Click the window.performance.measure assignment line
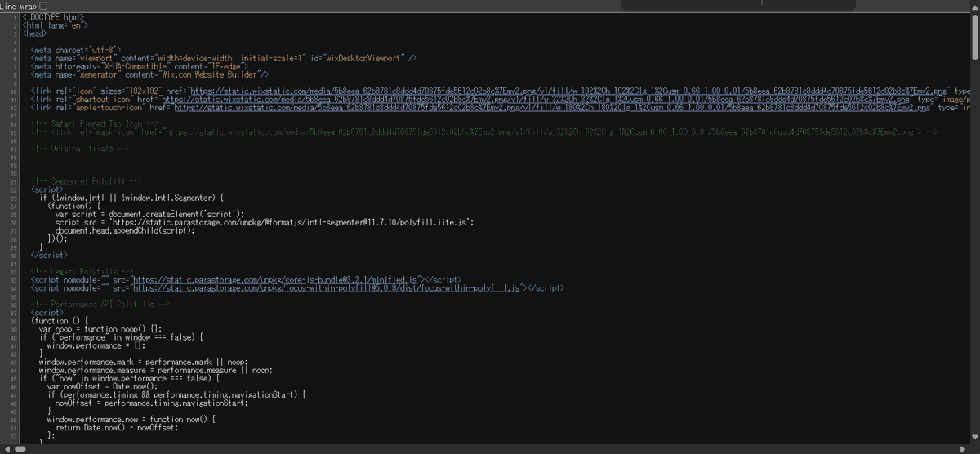Viewport: 980px width, 454px height. pyautogui.click(x=155, y=369)
